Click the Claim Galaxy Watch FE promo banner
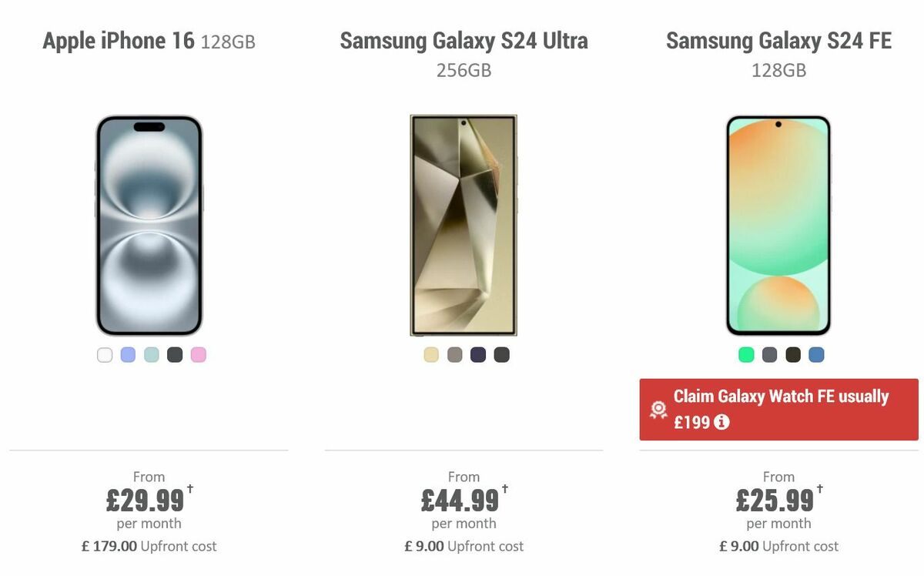The width and height of the screenshot is (924, 576). click(x=778, y=410)
